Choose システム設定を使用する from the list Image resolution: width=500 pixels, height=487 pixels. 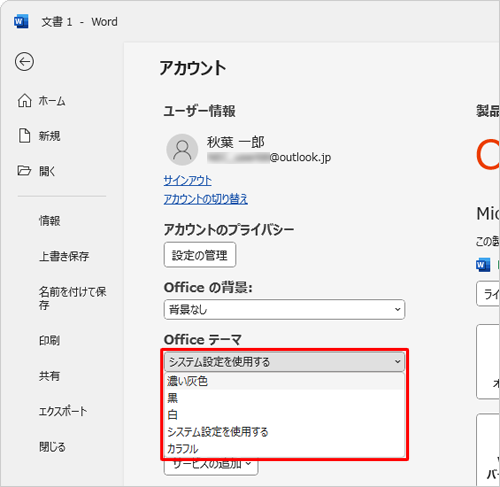point(284,432)
